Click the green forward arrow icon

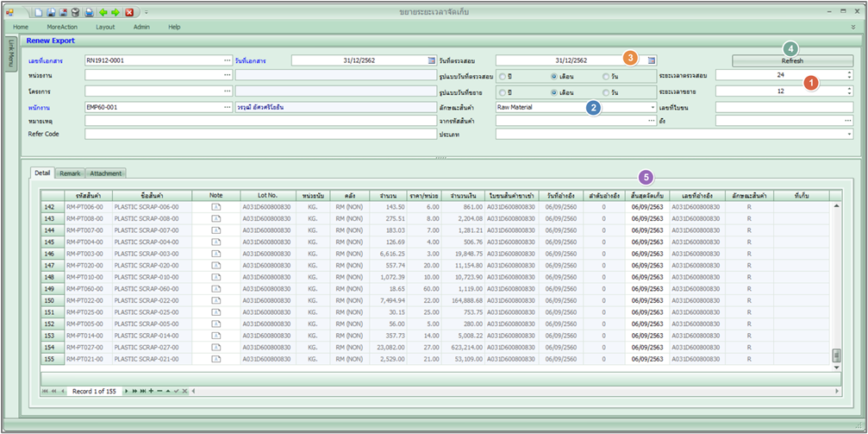pos(116,13)
